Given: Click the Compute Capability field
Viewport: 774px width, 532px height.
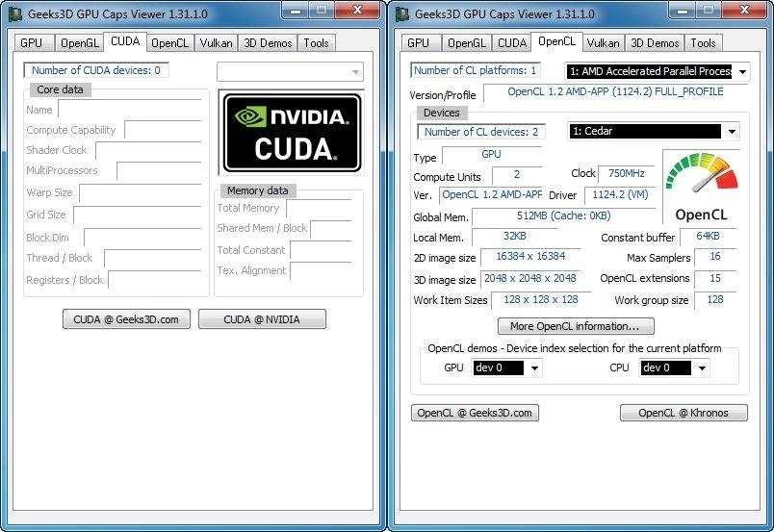Looking at the screenshot, I should coord(163,130).
